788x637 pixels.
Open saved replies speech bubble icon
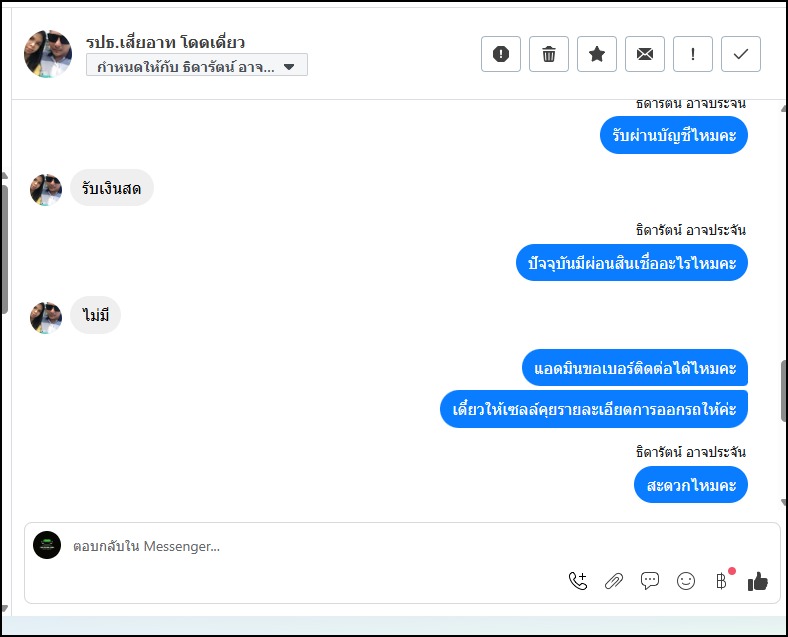click(x=650, y=581)
